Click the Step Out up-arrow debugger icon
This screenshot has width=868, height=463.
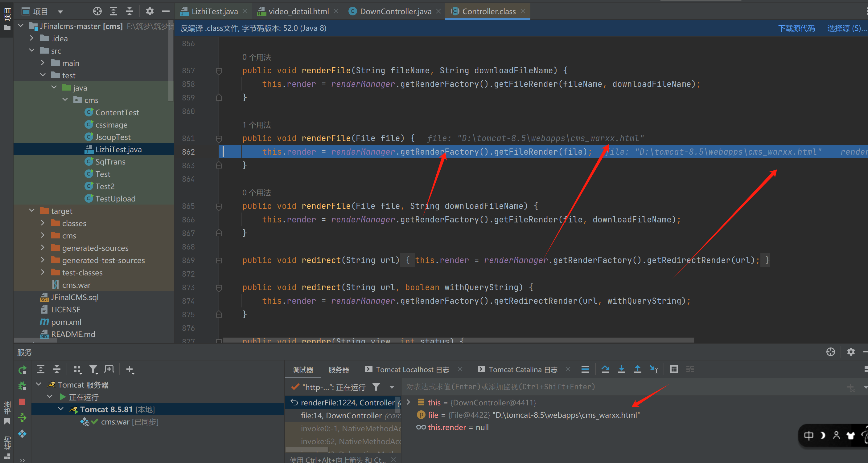tap(638, 369)
